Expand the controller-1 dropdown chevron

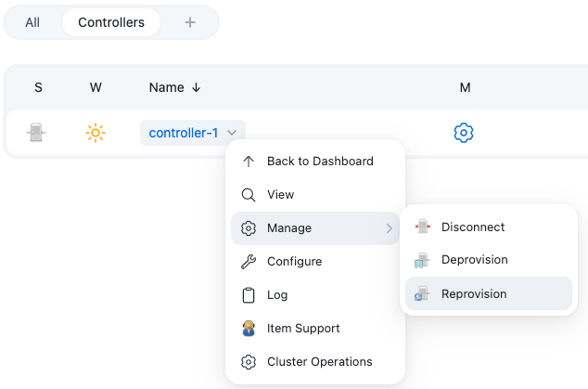(x=233, y=133)
